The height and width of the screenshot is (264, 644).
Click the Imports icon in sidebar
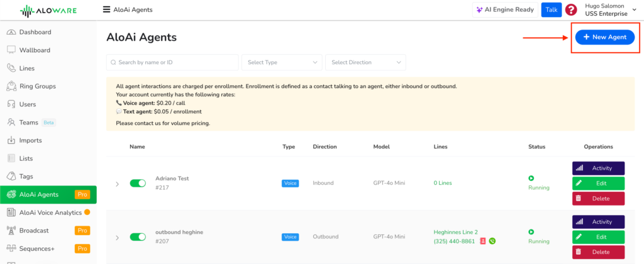click(11, 140)
